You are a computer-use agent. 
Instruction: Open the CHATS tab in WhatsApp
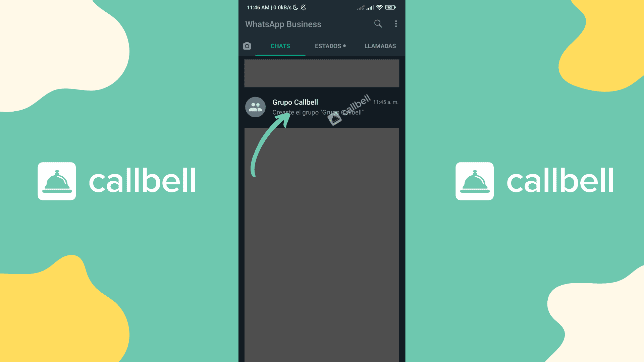point(280,46)
